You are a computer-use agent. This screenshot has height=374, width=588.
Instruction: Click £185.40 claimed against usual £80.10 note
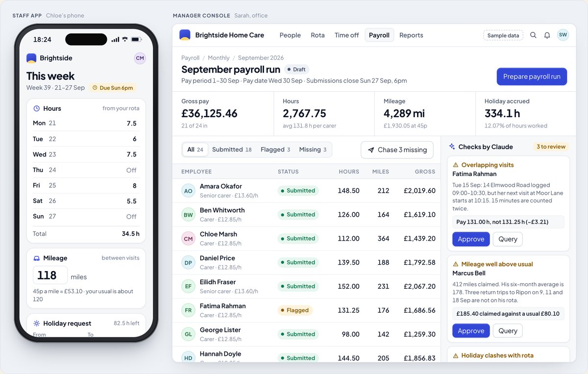pos(508,314)
